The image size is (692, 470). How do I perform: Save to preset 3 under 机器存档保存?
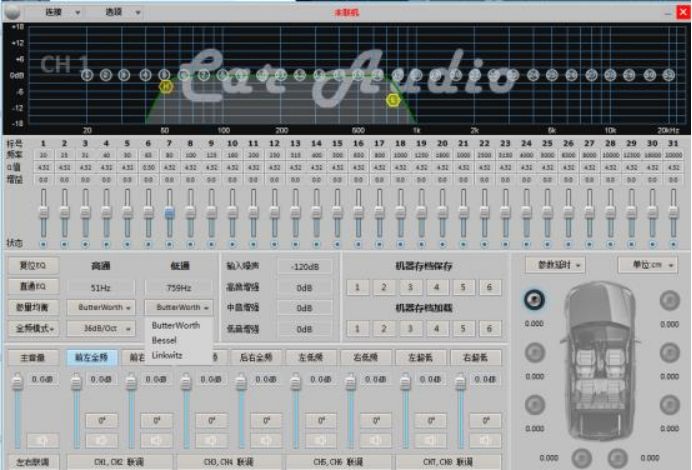(x=410, y=287)
